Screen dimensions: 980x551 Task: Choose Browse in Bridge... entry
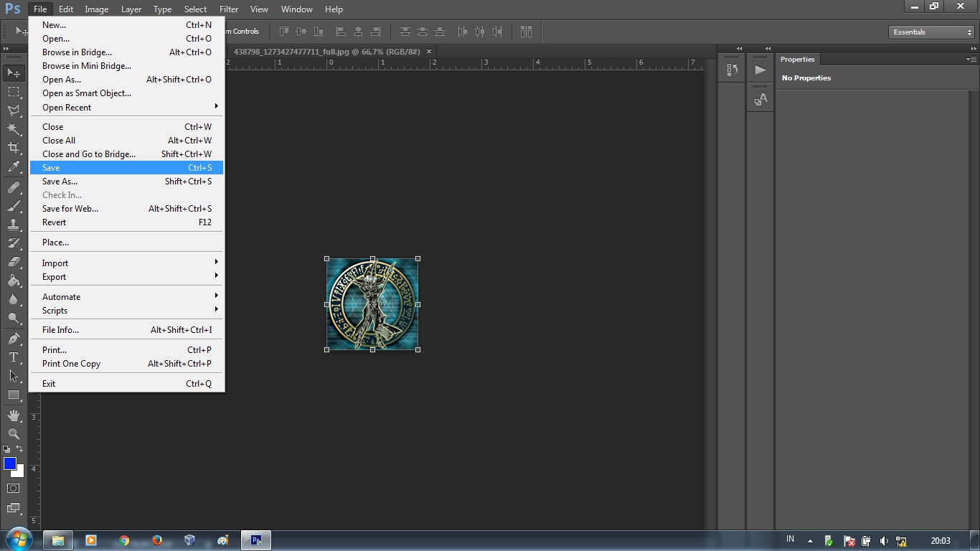[126, 52]
